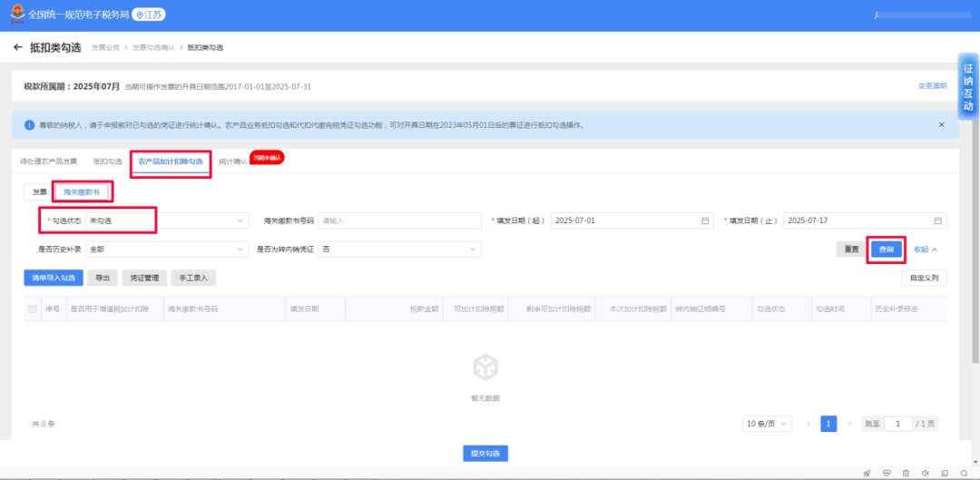Click the speaker icon in bottom status bar
Image resolution: width=980 pixels, height=480 pixels.
pos(925,473)
